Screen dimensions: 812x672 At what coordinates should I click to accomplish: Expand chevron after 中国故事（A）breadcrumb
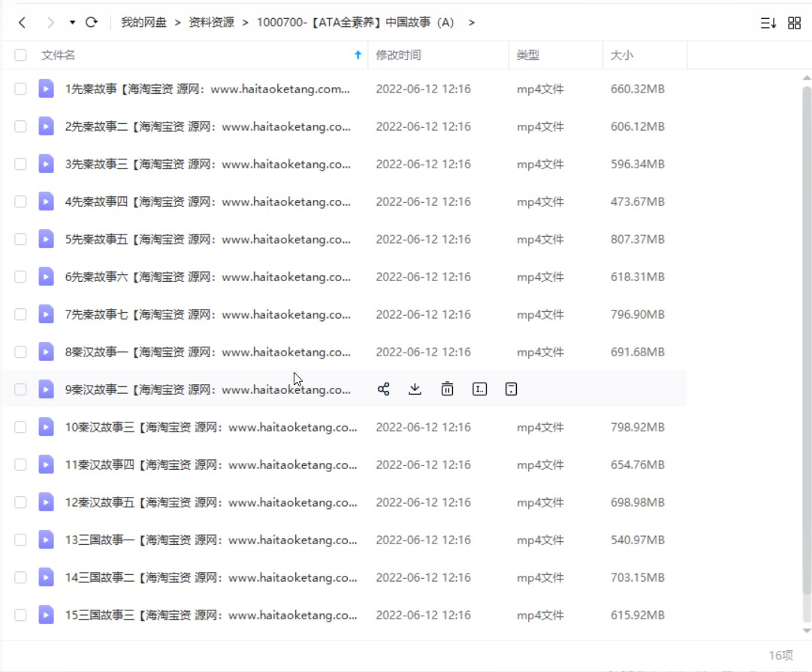click(471, 23)
